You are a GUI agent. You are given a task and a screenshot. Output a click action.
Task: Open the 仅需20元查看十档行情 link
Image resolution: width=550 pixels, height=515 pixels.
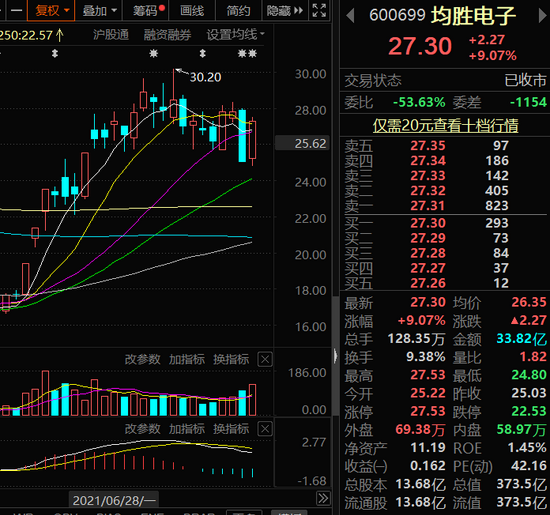tap(445, 126)
